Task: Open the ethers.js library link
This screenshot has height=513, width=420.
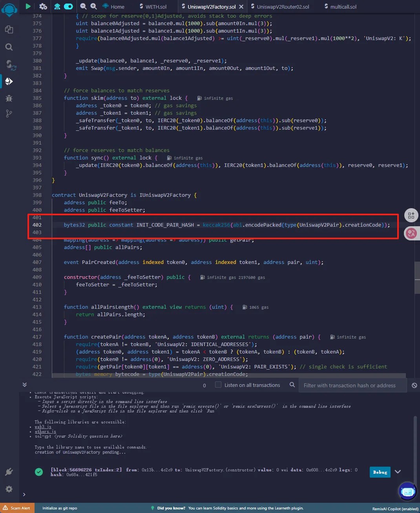Action: 45,431
